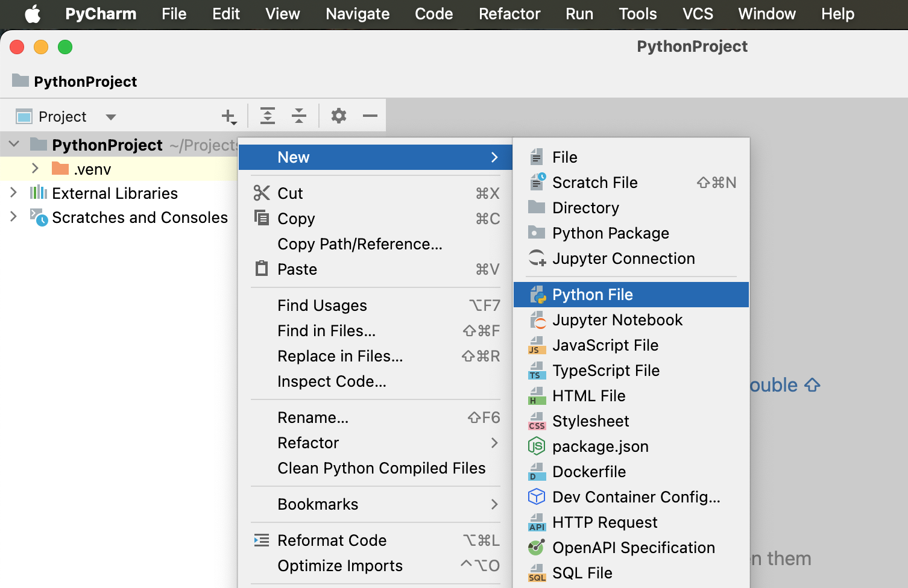
Task: Click the SQL File icon
Action: pyautogui.click(x=537, y=573)
